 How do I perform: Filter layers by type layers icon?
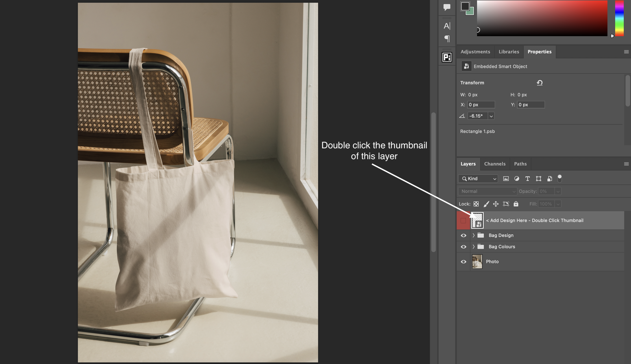(527, 179)
